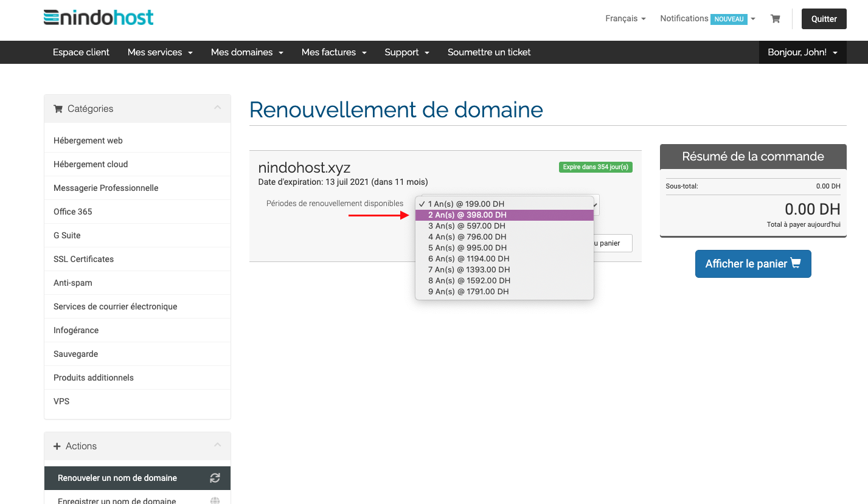Open Sauvegarde category
Image resolution: width=868 pixels, height=504 pixels.
(137, 354)
